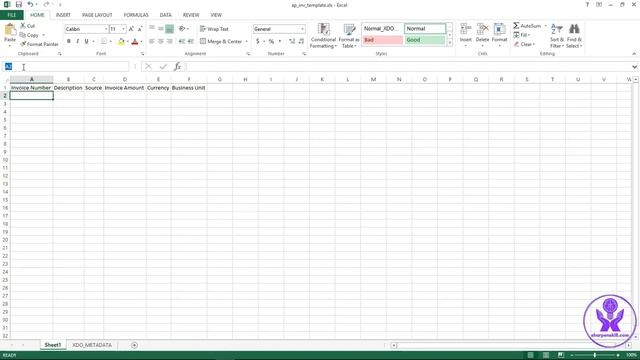This screenshot has height=360, width=640.
Task: Switch to the PAGE LAYOUT tab
Action: click(97, 15)
